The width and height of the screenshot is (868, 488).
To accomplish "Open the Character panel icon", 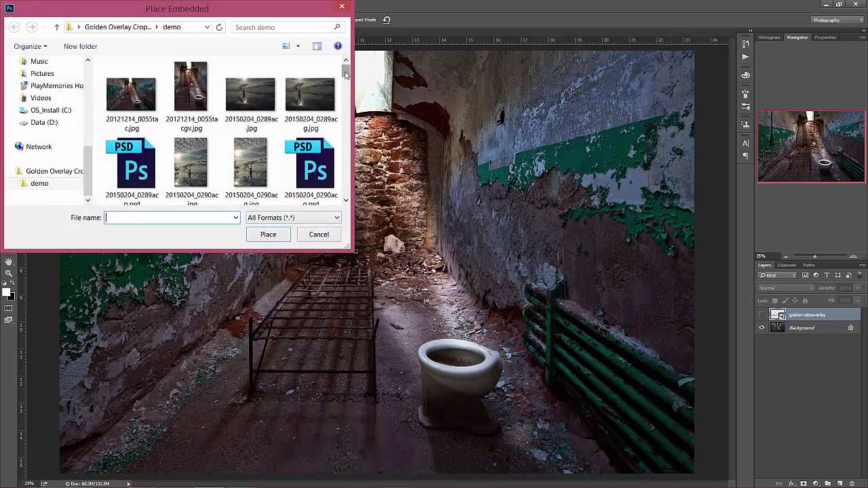I will tap(745, 144).
